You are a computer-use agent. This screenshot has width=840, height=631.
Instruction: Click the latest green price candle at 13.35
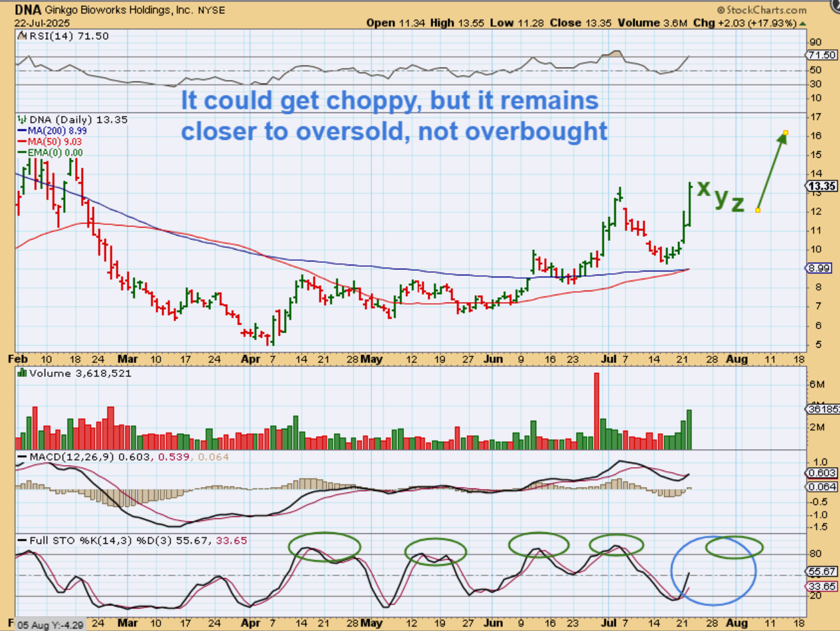pos(690,204)
